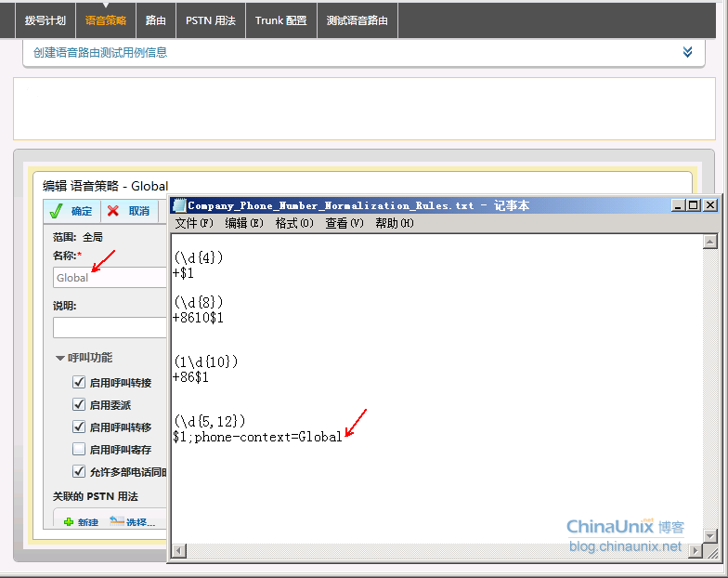This screenshot has width=728, height=578.
Task: Click the green checkmark icon beside 确定
Action: [56, 211]
